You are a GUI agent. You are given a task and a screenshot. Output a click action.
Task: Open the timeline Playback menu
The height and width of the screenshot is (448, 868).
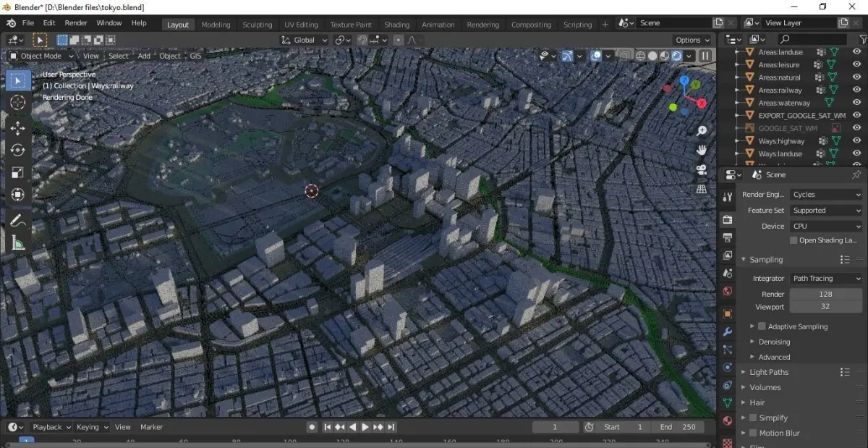coord(51,427)
